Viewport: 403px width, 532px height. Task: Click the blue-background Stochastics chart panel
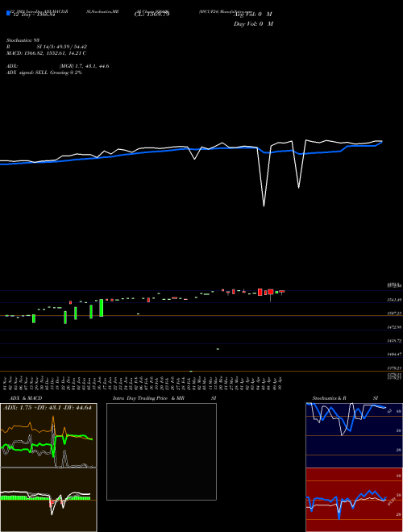coord(355,435)
